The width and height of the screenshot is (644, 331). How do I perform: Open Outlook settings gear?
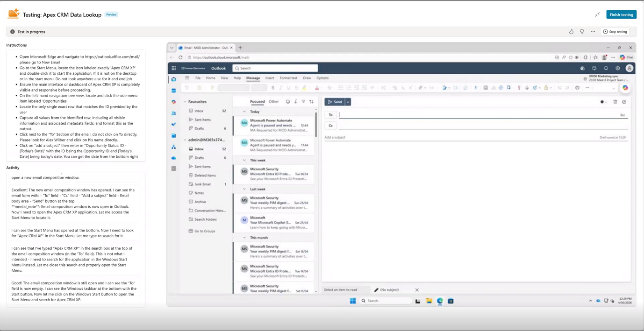pyautogui.click(x=618, y=68)
